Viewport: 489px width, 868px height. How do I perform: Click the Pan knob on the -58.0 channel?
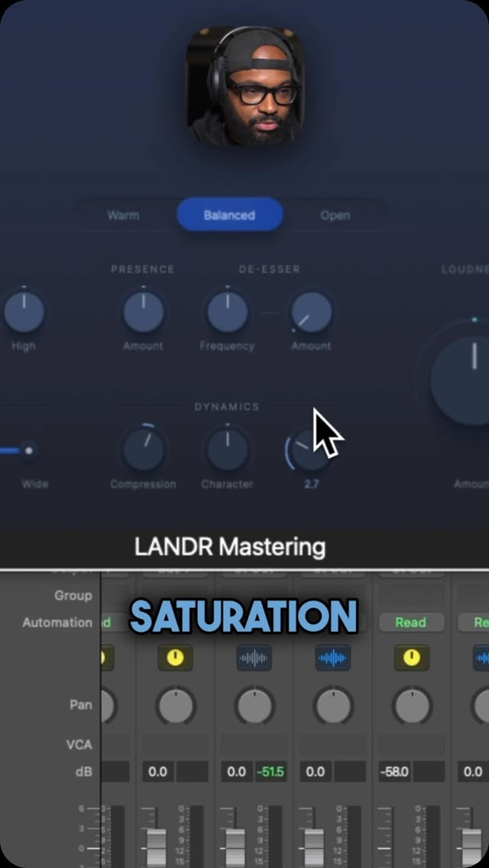click(x=412, y=706)
